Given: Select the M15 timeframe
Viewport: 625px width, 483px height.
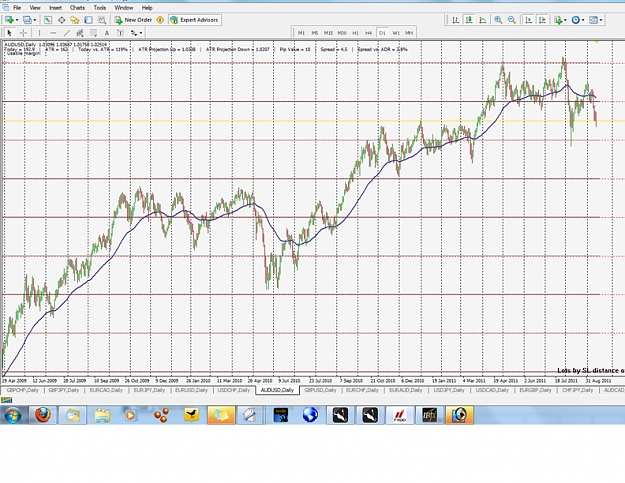Looking at the screenshot, I should [328, 33].
